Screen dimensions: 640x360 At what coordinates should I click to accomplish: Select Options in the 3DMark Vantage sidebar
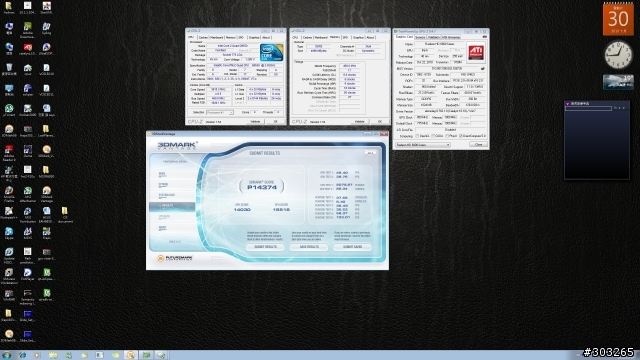point(172,184)
